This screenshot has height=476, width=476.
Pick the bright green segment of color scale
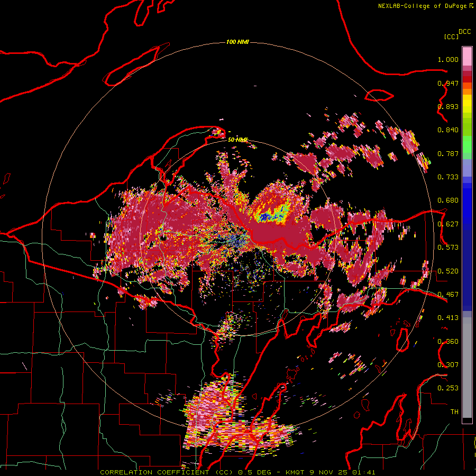point(467,144)
